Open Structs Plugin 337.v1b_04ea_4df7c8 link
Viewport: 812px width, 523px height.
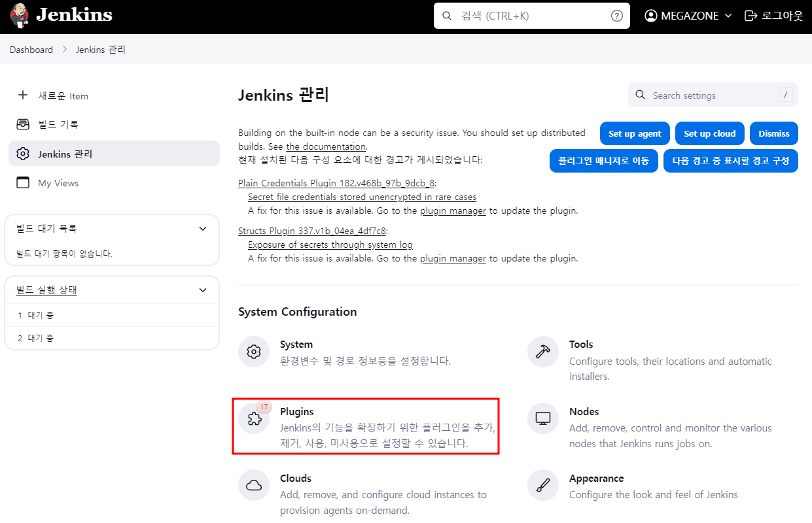point(312,231)
